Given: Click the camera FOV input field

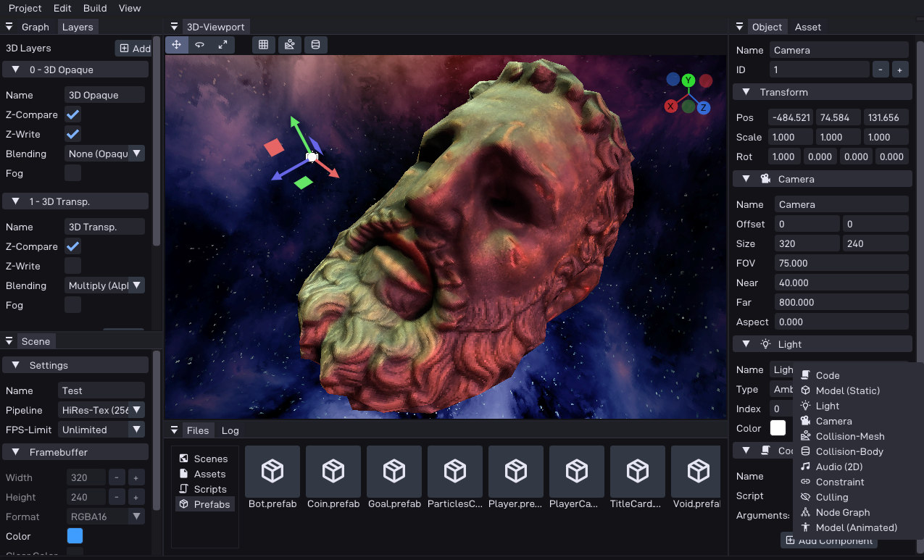Looking at the screenshot, I should [x=841, y=263].
